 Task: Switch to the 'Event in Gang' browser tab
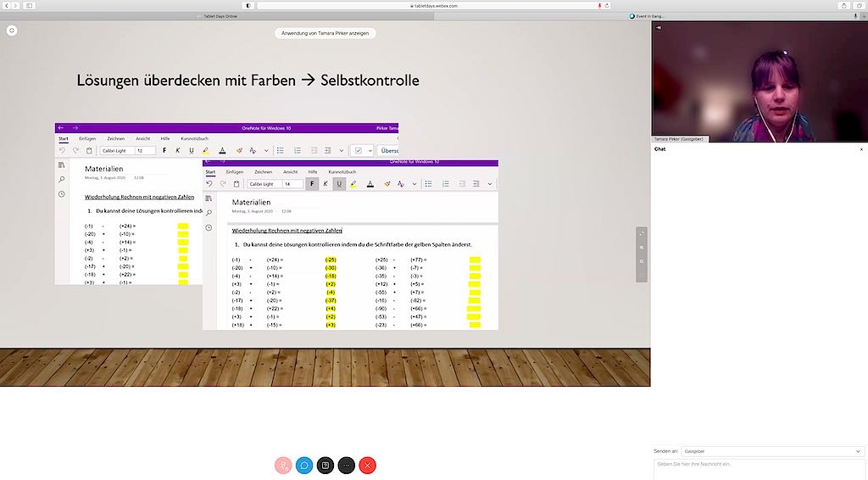pos(649,15)
